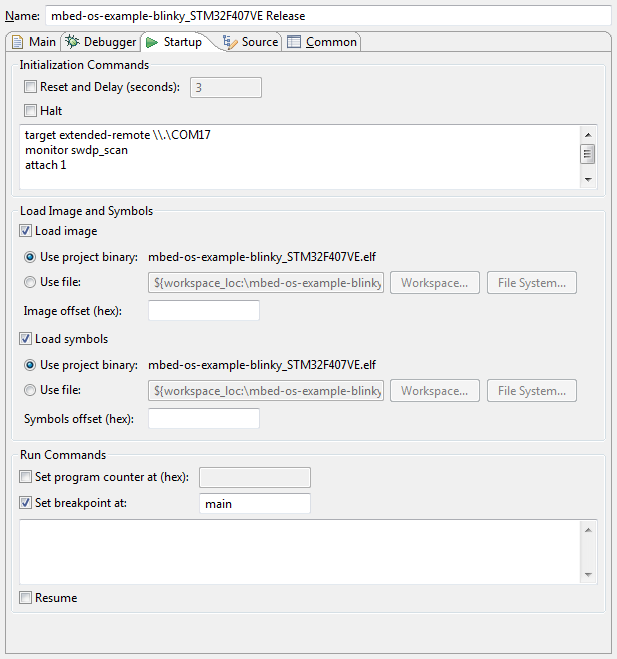The width and height of the screenshot is (617, 659).
Task: Open the Source tab
Action: [x=251, y=42]
